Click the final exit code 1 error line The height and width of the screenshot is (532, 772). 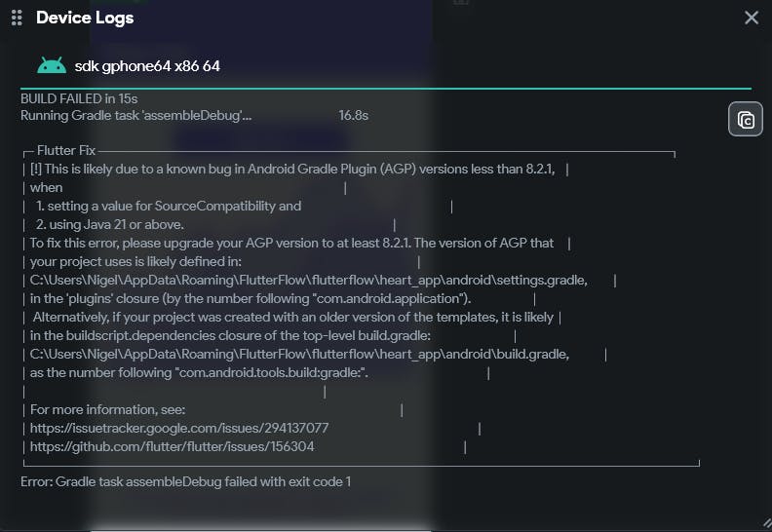click(185, 481)
